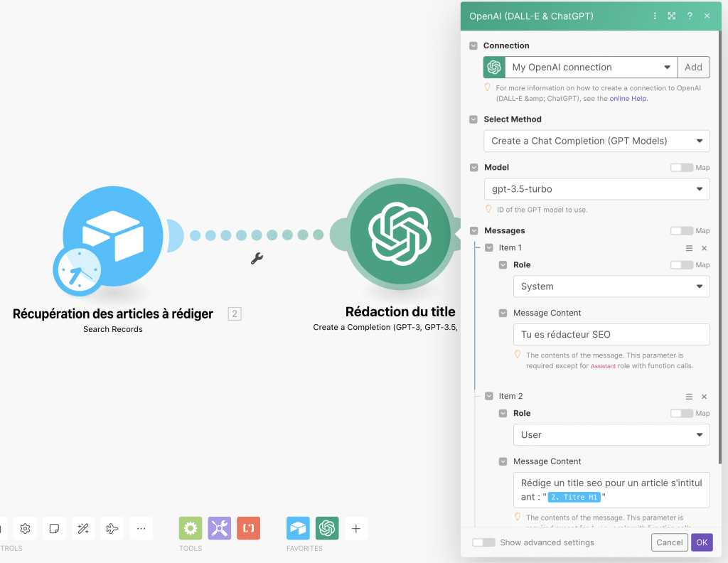Collapse Item 1 Message Content toggle

(x=503, y=313)
